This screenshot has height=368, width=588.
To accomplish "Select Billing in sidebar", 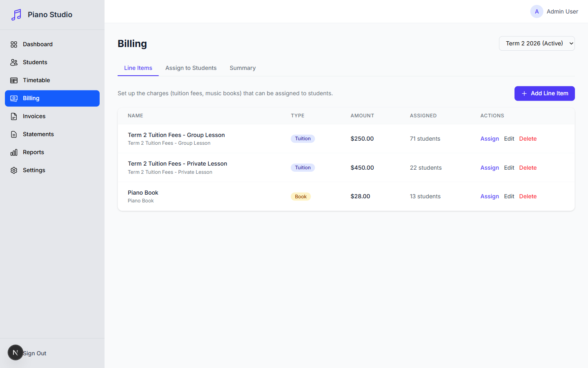I will click(52, 98).
